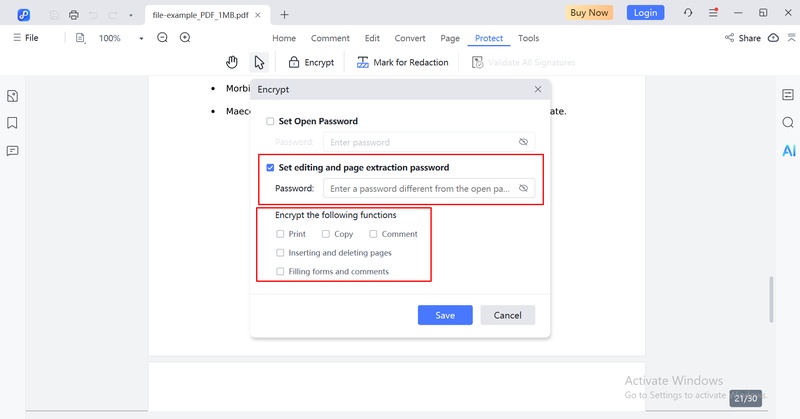The image size is (800, 419).
Task: Switch to the Home tab
Action: tap(284, 38)
